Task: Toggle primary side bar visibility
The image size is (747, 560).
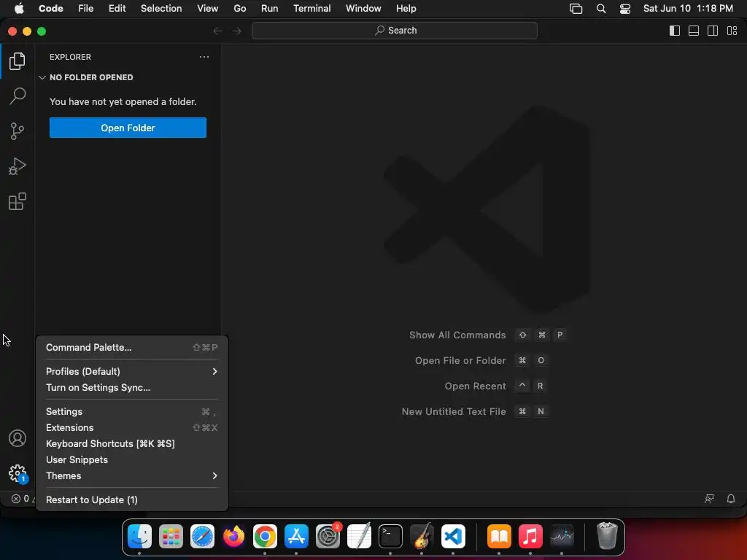Action: coord(675,31)
